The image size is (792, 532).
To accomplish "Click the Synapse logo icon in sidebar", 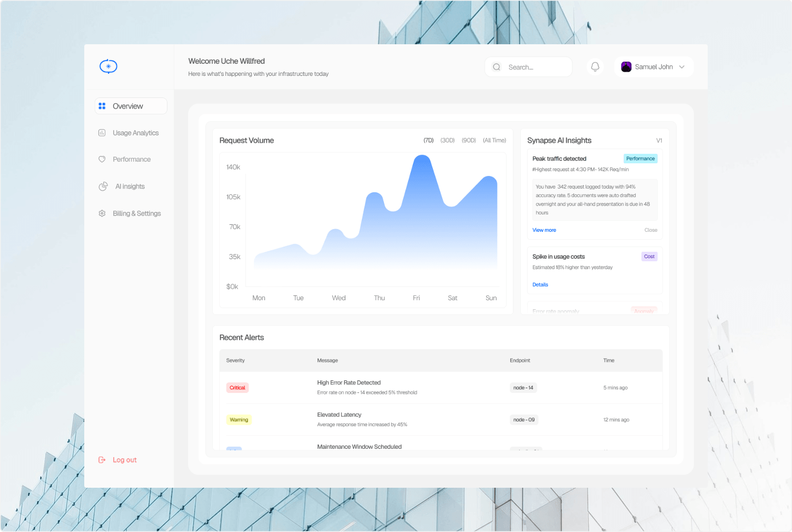I will click(108, 66).
